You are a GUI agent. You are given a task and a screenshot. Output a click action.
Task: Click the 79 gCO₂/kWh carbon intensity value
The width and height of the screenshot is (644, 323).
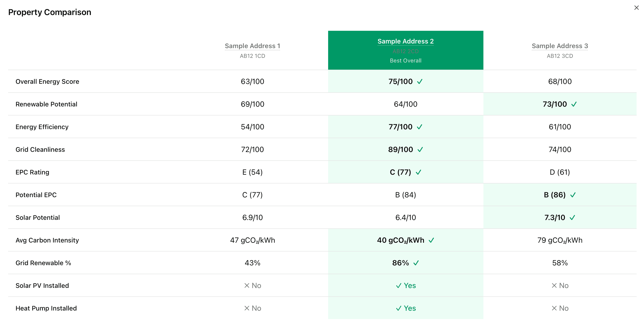(560, 240)
